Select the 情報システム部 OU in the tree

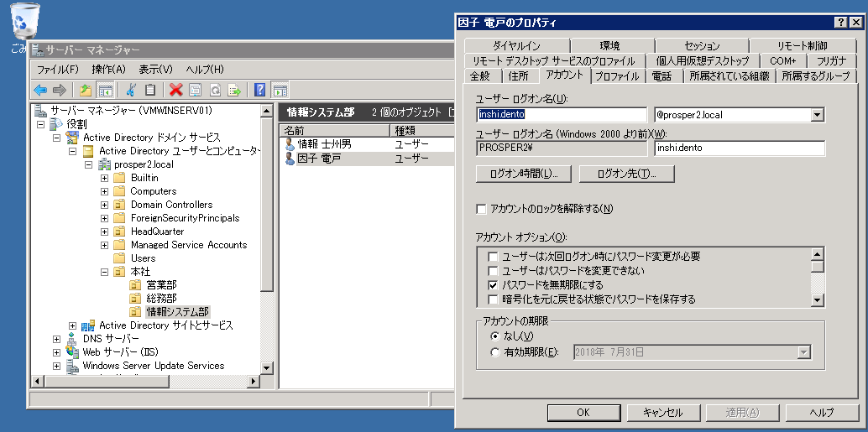tap(178, 312)
